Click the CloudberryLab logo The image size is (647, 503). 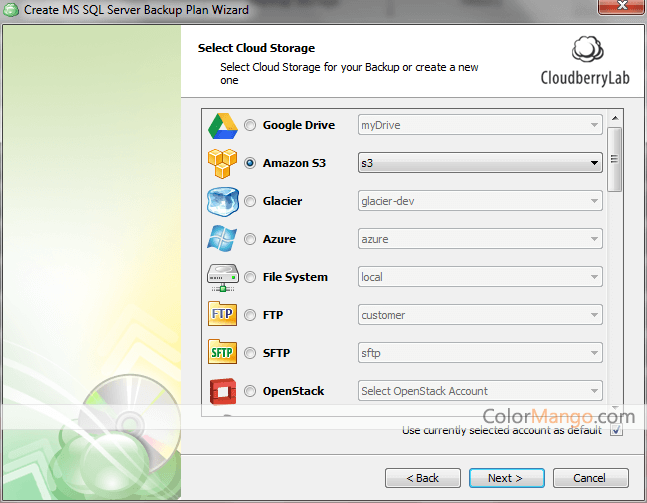585,61
